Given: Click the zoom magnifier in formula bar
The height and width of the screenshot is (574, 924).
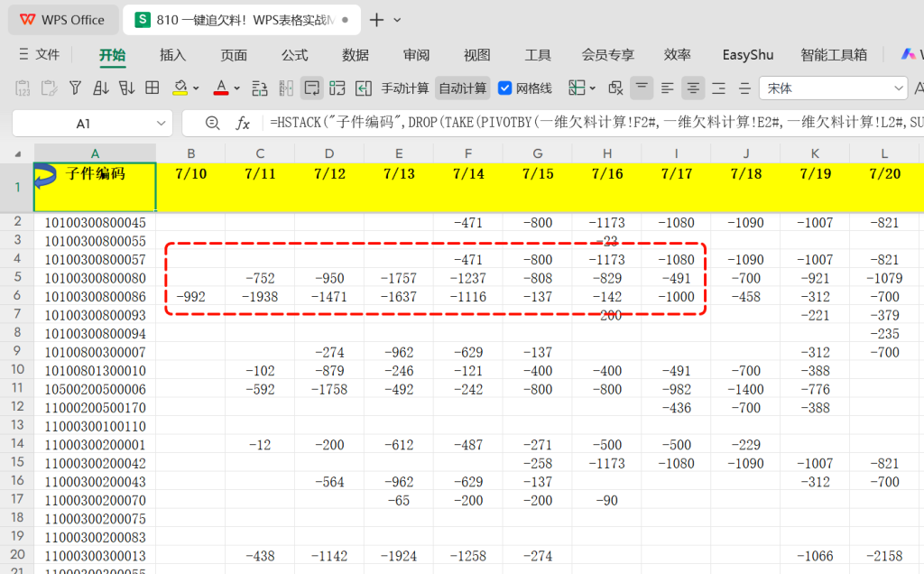Looking at the screenshot, I should (x=212, y=123).
